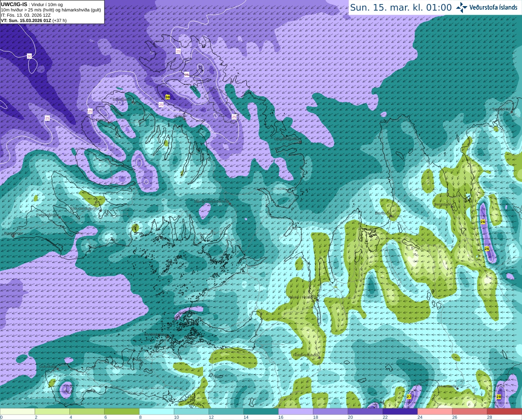Click the Steingrímsfjarðarheiði station label
This screenshot has height=420, width=522.
pyautogui.click(x=211, y=201)
